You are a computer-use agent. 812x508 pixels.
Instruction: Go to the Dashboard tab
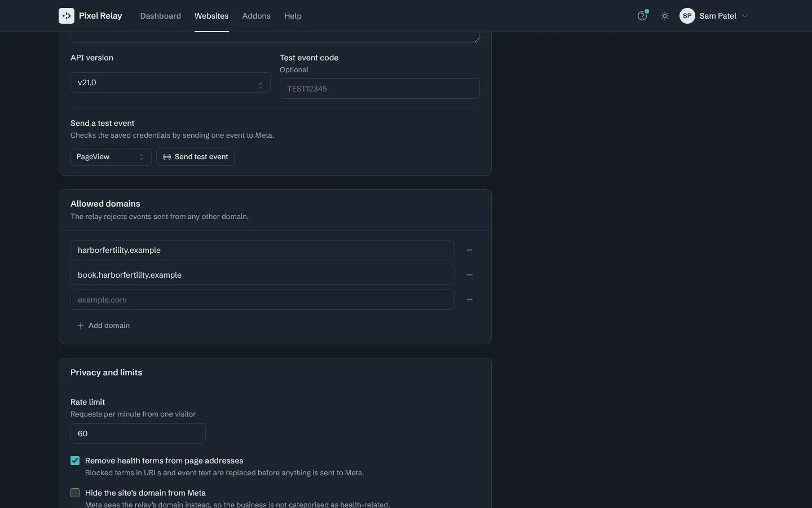[161, 16]
